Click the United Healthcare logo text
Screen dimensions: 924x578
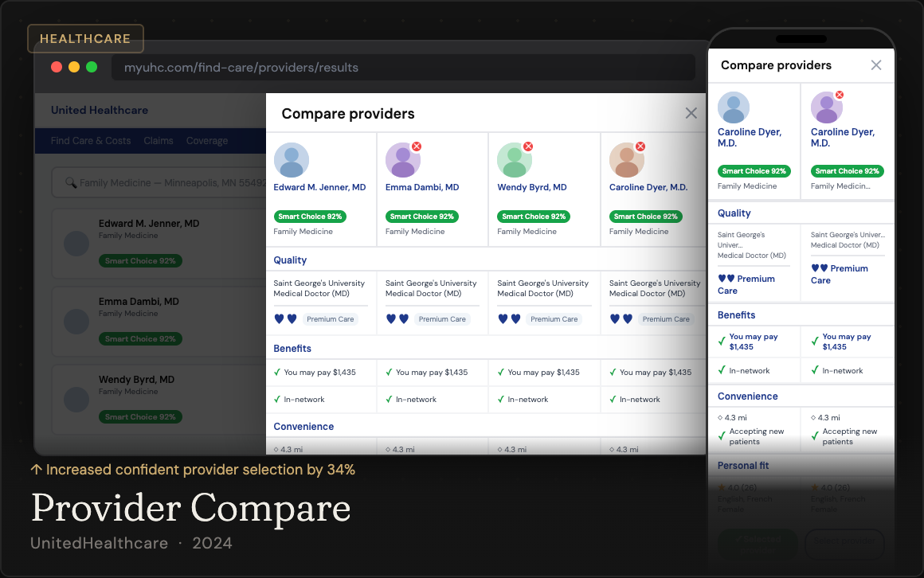tap(100, 110)
